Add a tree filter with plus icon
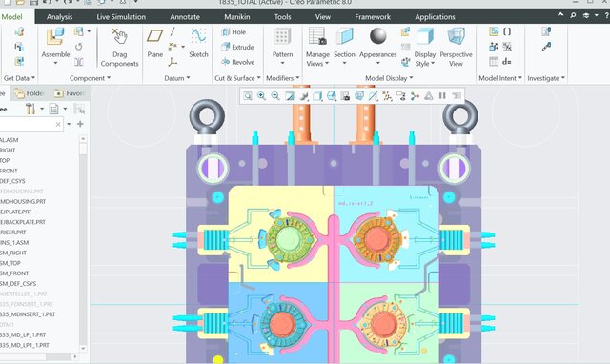The image size is (610, 364). click(80, 124)
